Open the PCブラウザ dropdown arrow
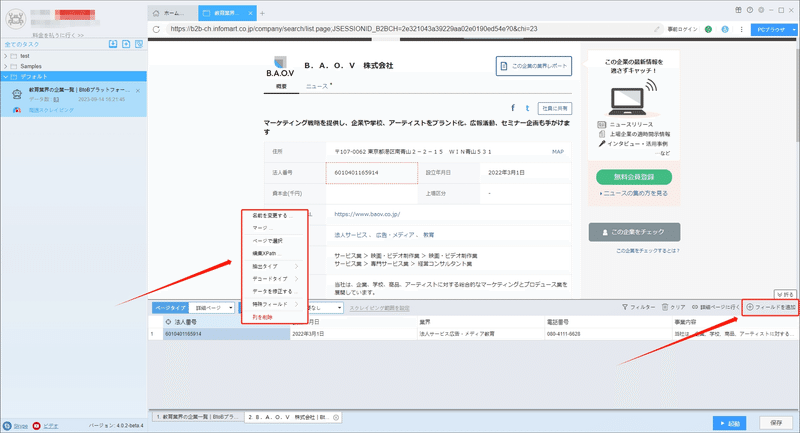Viewport: 800px width, 433px height. [794, 30]
